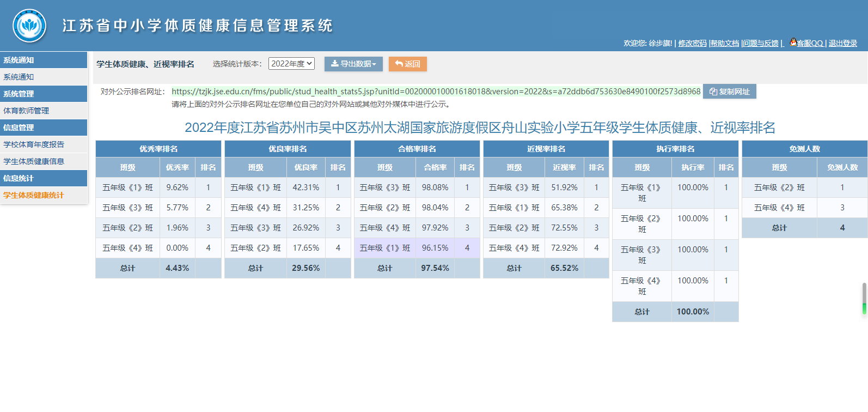
Task: Select the 29.56% total good rate
Action: pyautogui.click(x=306, y=268)
